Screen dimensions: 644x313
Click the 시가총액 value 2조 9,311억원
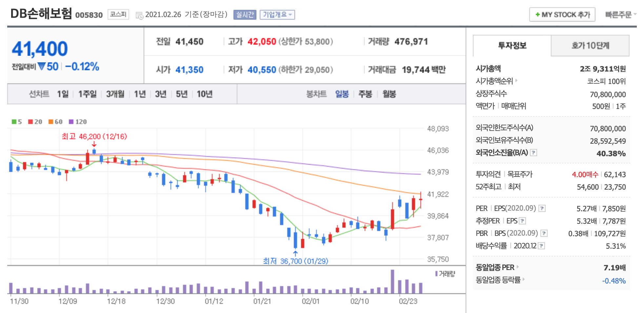click(x=603, y=69)
